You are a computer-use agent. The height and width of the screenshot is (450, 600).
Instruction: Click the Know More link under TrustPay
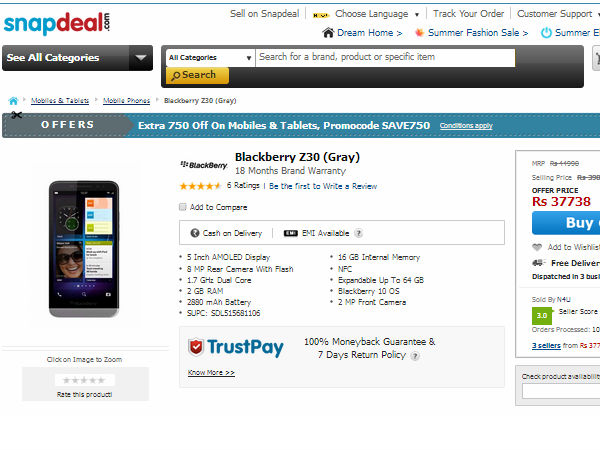(211, 372)
